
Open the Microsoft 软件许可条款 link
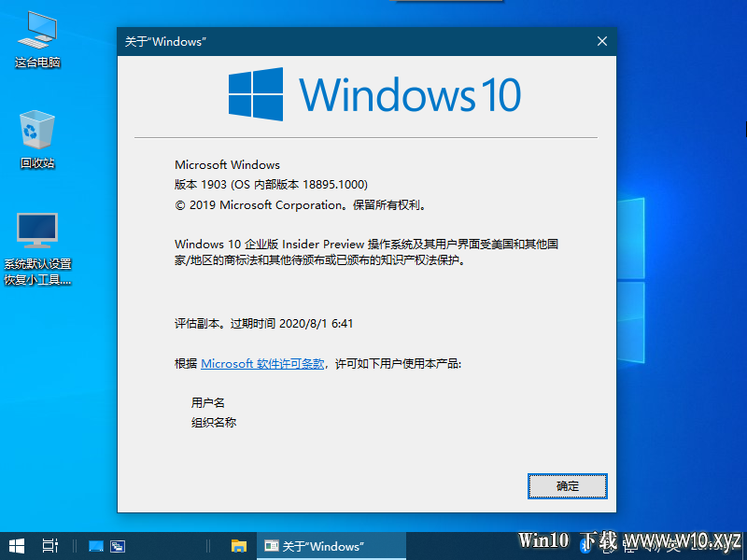coord(262,364)
